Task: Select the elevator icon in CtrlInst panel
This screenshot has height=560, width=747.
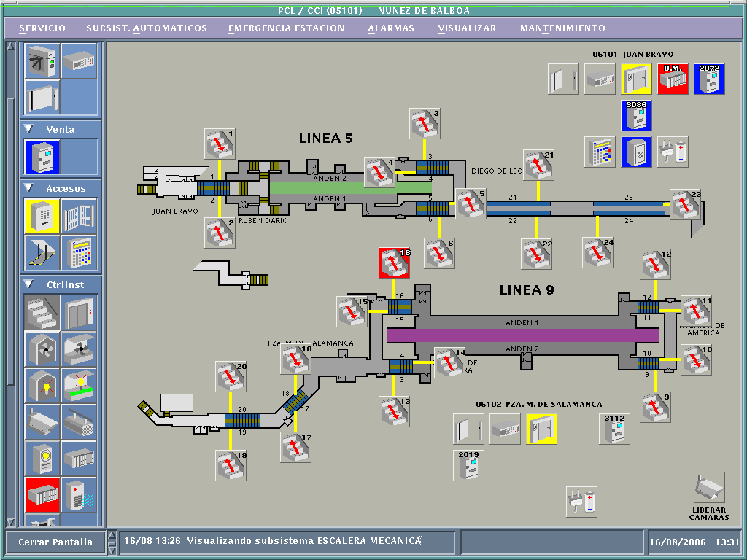Action: (79, 312)
